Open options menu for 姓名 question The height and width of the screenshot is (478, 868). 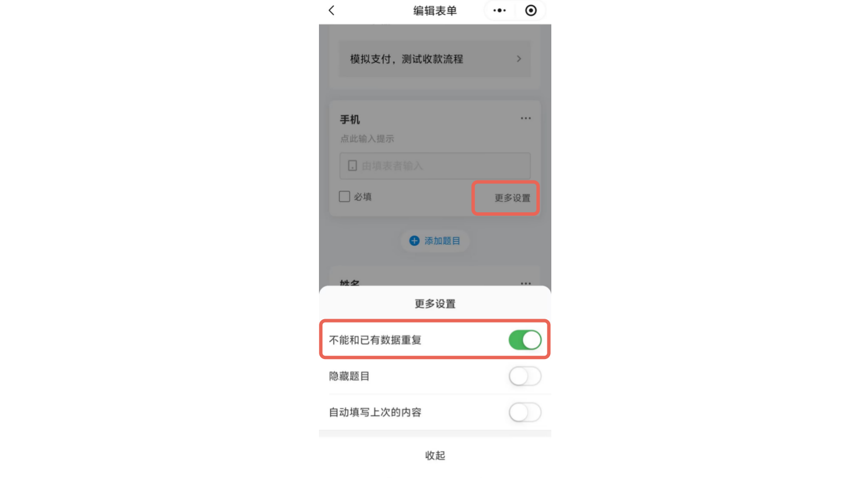526,283
